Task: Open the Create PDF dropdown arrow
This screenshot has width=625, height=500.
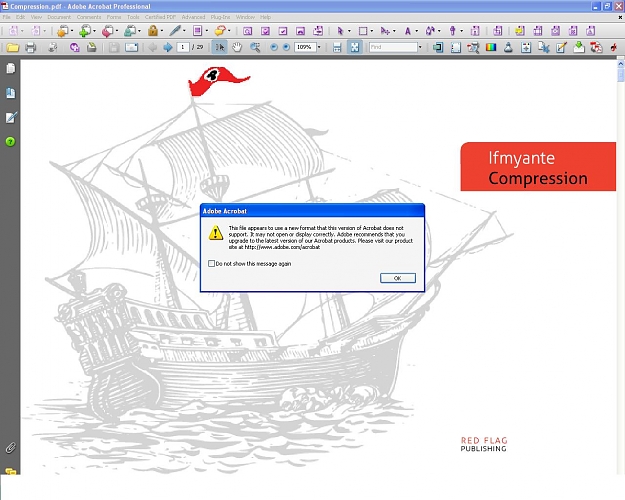Action: pos(72,31)
